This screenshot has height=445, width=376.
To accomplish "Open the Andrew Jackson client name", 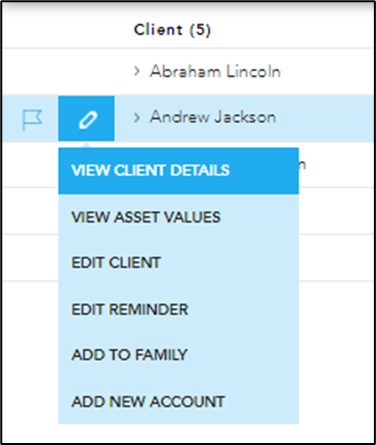I will coord(213,117).
